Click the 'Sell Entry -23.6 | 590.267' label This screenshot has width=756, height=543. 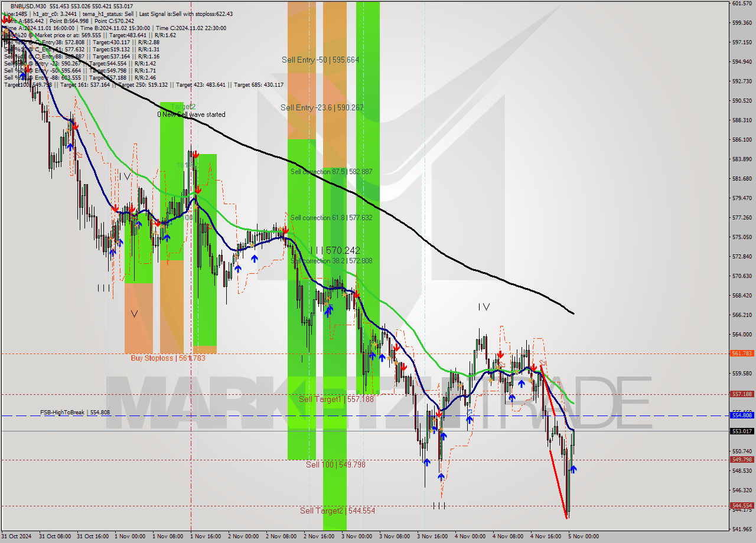point(322,107)
